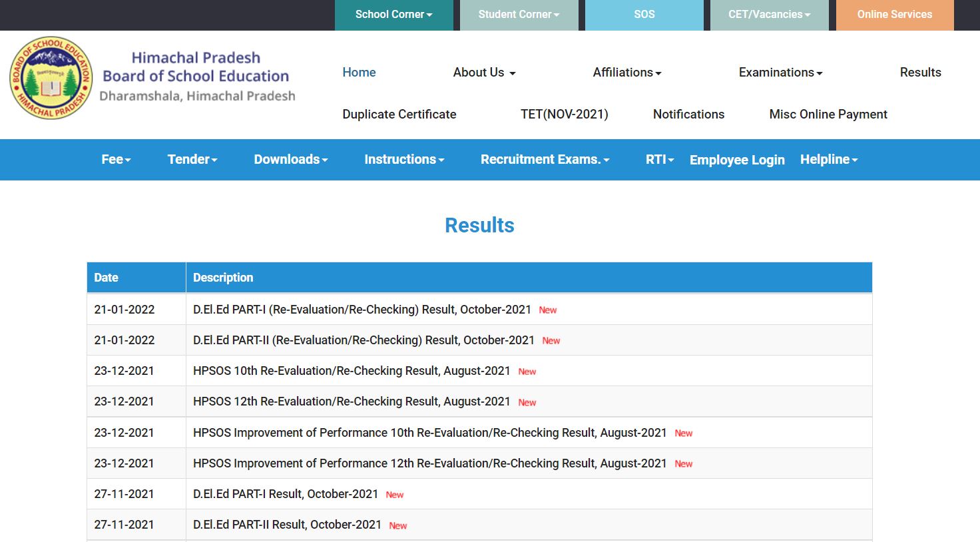The height and width of the screenshot is (542, 980).
Task: Click the HP Board of School Education logo
Action: click(x=51, y=78)
